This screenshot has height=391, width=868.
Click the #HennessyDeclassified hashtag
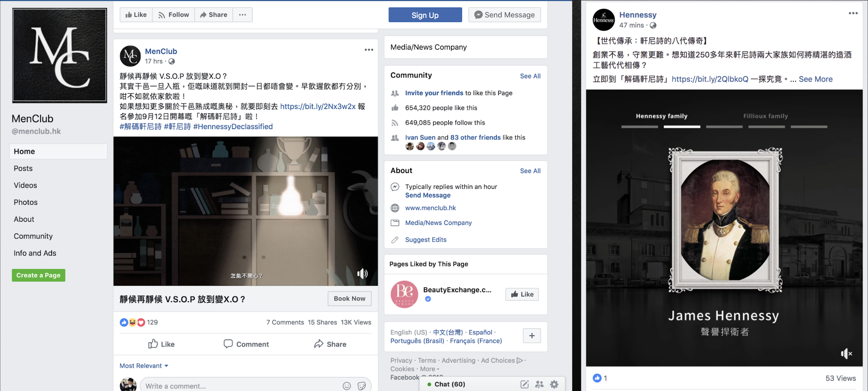click(x=233, y=127)
